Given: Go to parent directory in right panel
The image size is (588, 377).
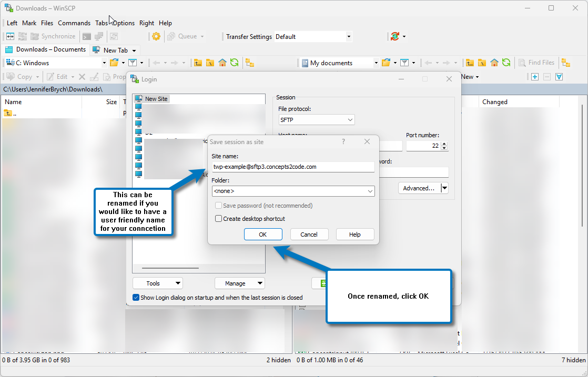Looking at the screenshot, I should point(470,63).
